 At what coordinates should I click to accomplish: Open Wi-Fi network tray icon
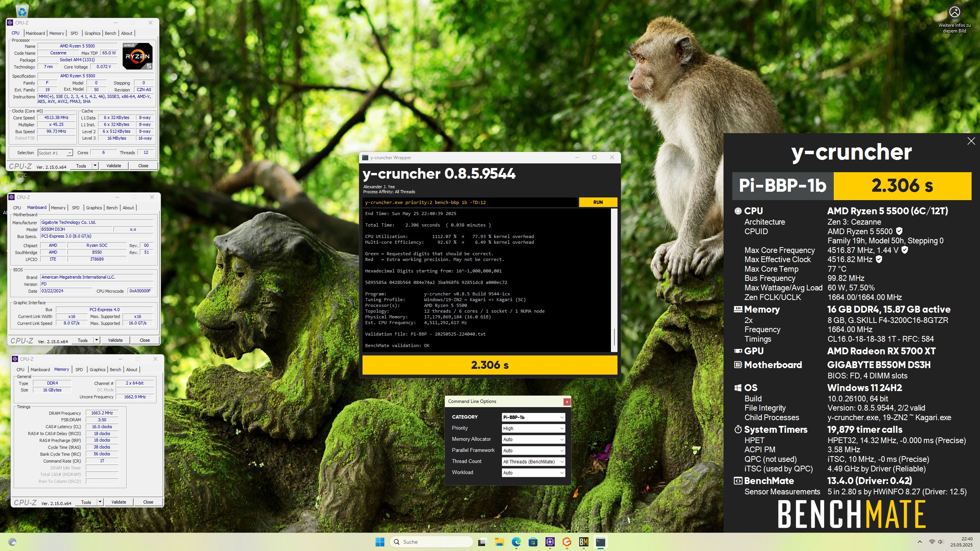(x=932, y=542)
